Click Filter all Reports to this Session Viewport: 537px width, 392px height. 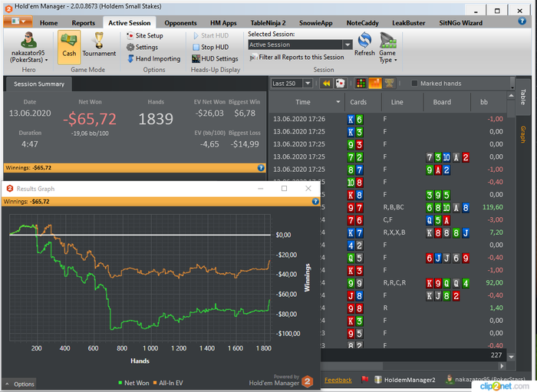(x=297, y=58)
